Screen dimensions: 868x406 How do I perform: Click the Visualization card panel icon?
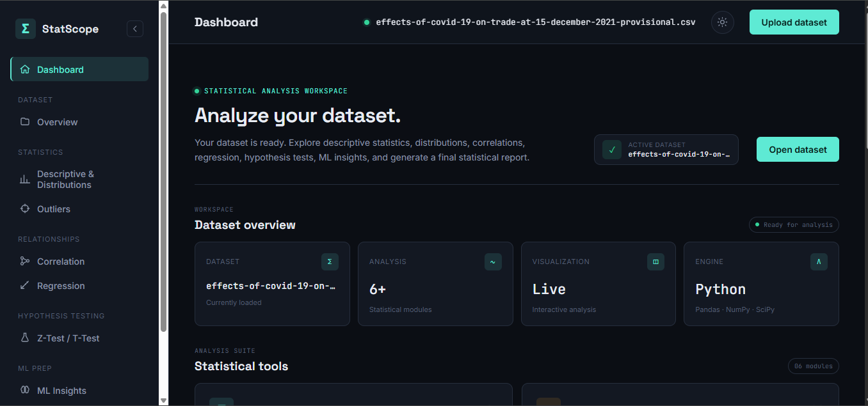coord(655,262)
